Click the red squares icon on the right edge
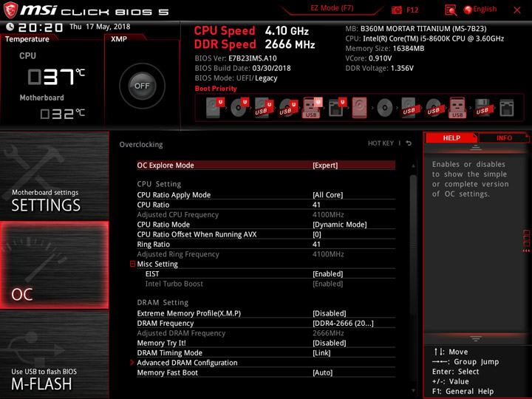This screenshot has width=532, height=399. pos(526,241)
